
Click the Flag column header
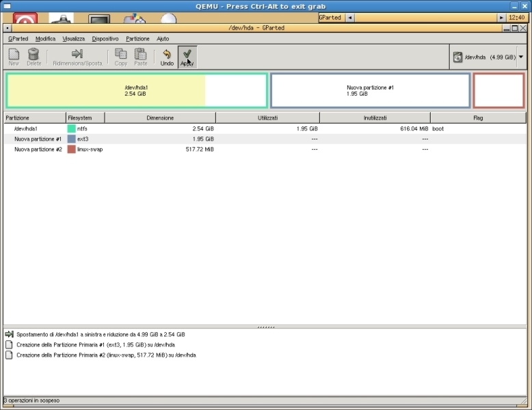478,118
